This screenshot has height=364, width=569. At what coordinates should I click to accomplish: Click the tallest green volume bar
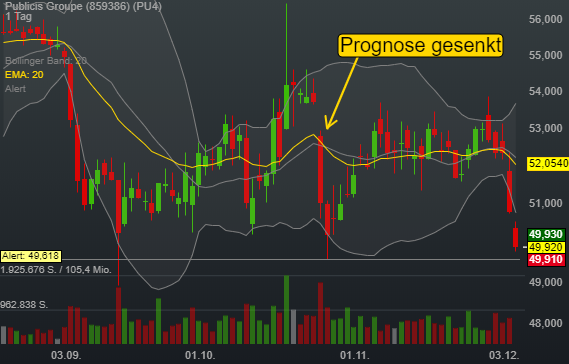click(286, 310)
